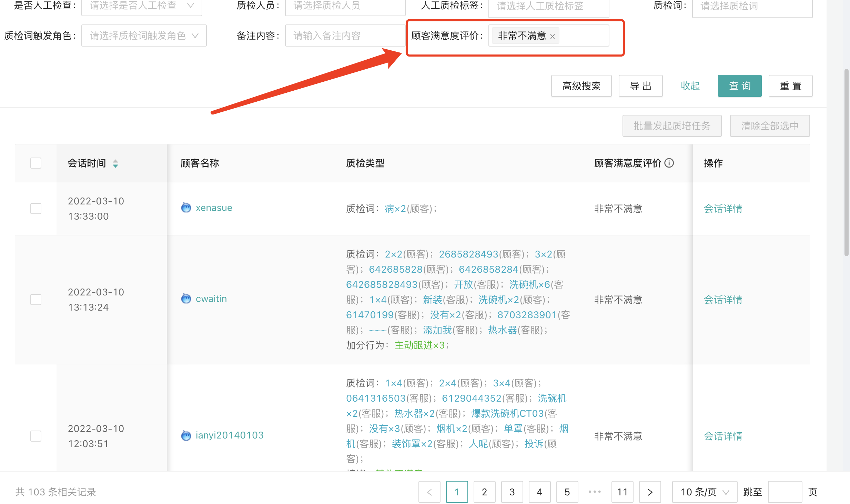Click 查询 search button
Image resolution: width=850 pixels, height=504 pixels.
pos(740,86)
